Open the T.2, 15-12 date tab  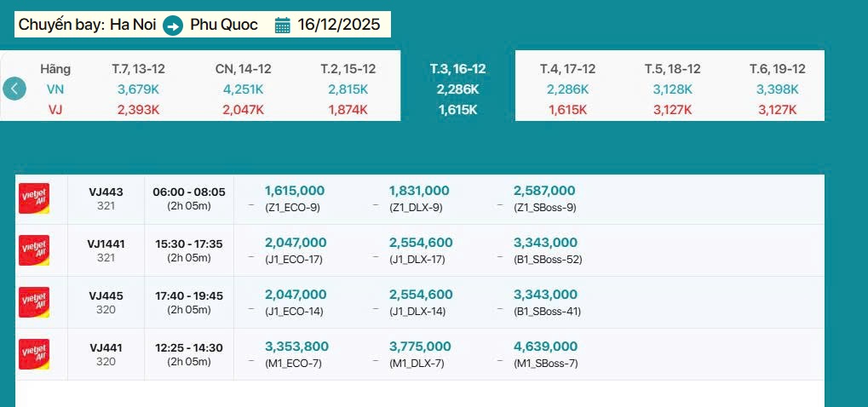348,69
